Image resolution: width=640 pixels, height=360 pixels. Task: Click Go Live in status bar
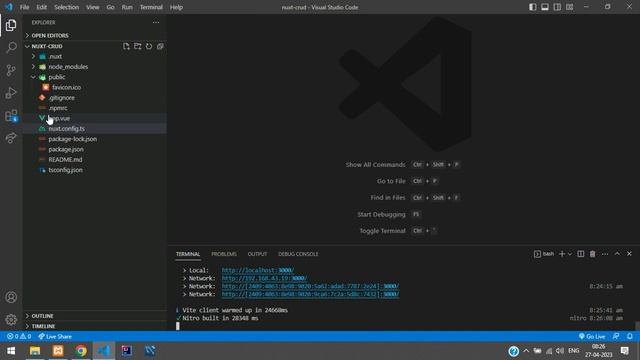(x=592, y=337)
